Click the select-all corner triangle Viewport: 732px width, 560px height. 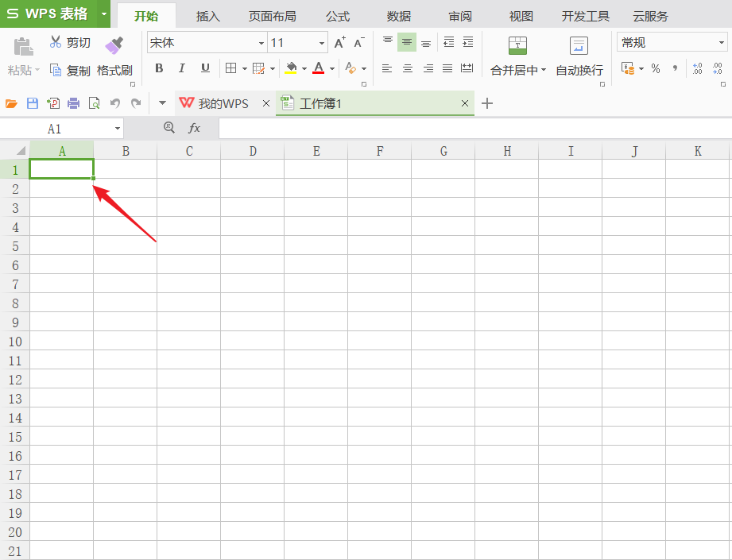tap(20, 151)
